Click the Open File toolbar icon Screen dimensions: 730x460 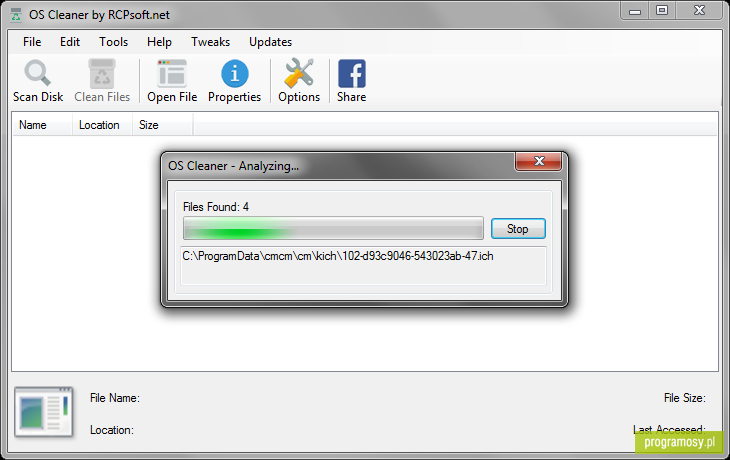tap(172, 73)
